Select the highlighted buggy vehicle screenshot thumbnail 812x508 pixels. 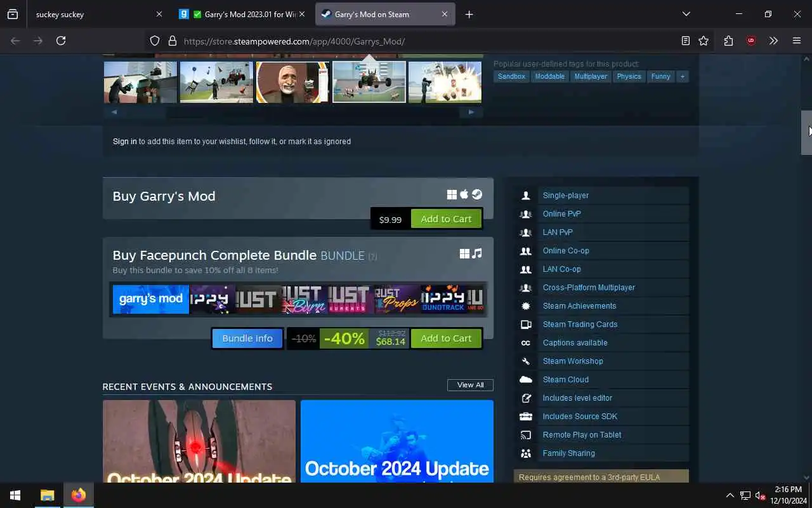coord(369,82)
